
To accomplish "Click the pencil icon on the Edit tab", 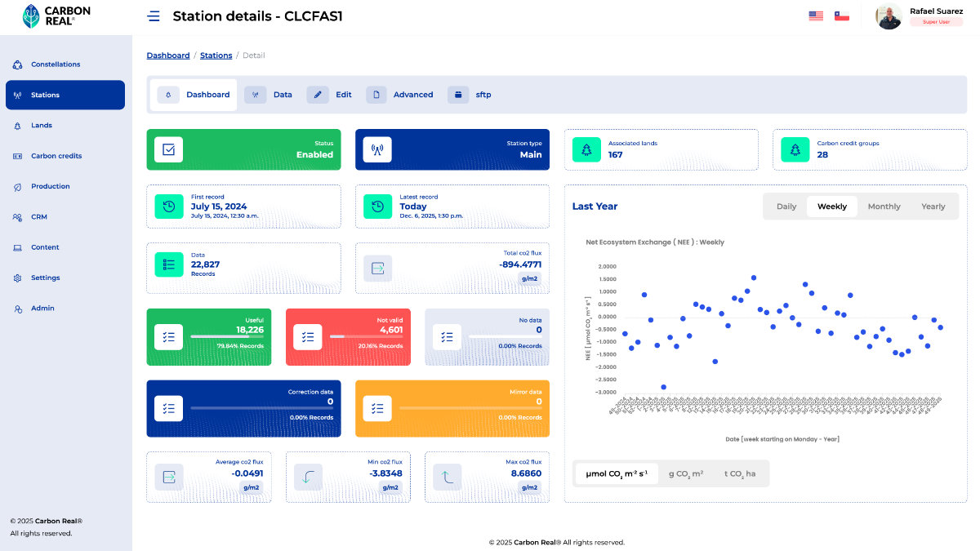I will (x=318, y=94).
